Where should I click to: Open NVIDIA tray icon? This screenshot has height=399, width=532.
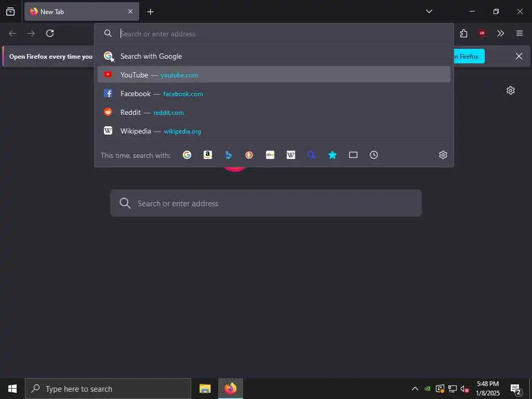click(428, 389)
